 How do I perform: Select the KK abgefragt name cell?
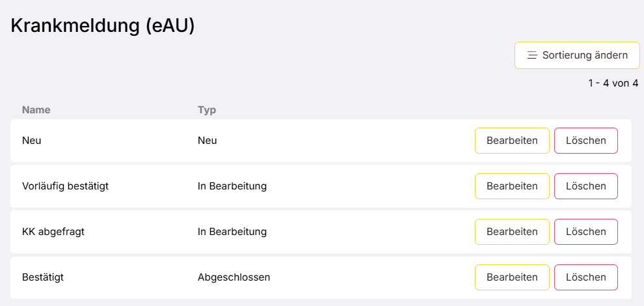coord(53,232)
